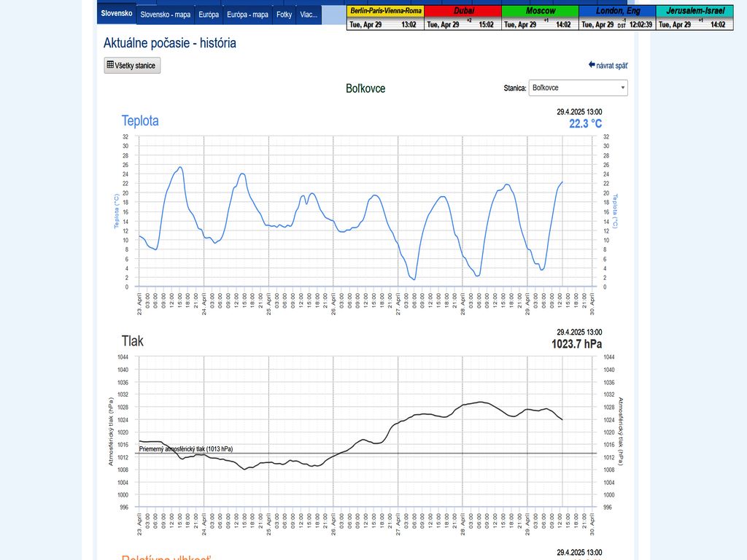Click the red Dubai clock header
Viewport: 747px width, 560px height.
(462, 11)
